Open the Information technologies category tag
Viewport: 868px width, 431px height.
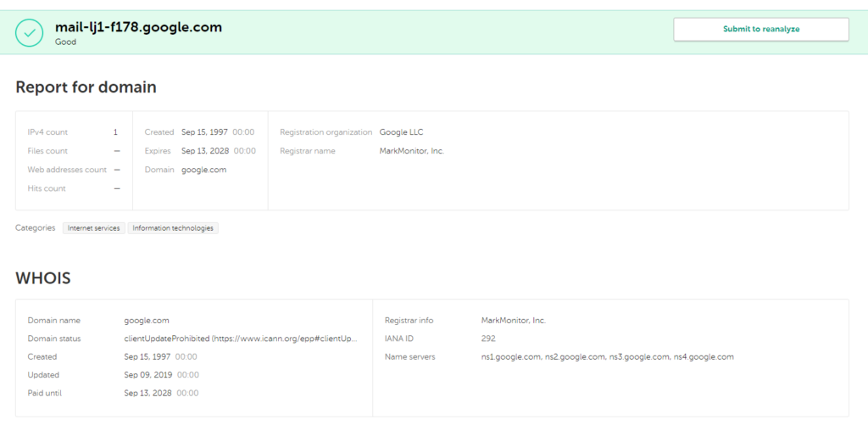coord(173,228)
